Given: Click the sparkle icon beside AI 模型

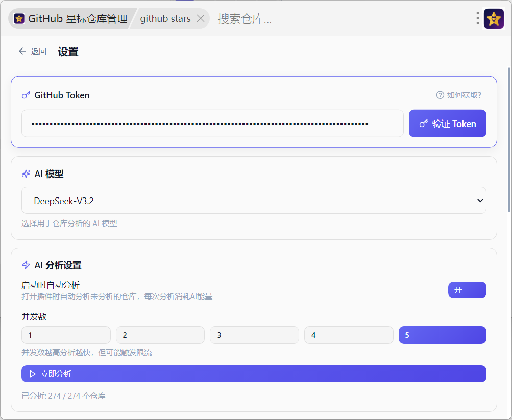Looking at the screenshot, I should click(x=26, y=174).
